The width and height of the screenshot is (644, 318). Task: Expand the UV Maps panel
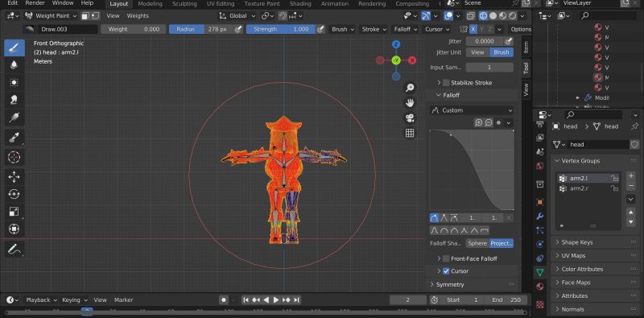coord(573,255)
